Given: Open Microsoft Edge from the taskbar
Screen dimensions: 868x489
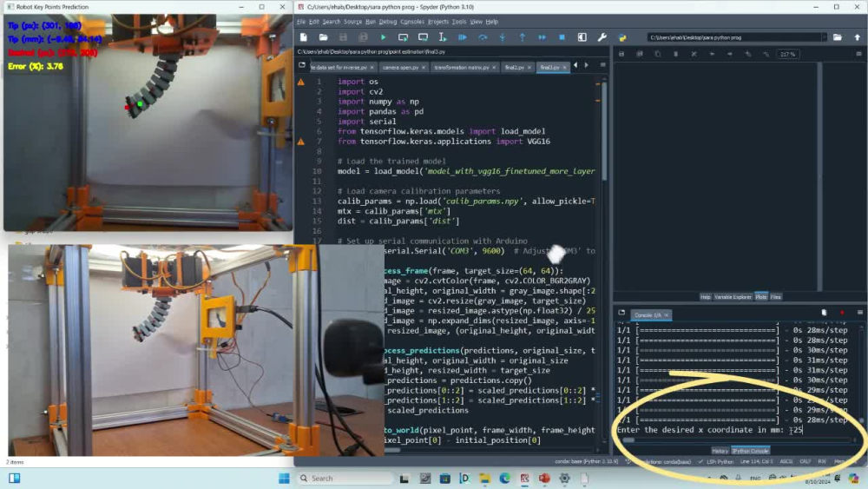Looking at the screenshot, I should [505, 479].
